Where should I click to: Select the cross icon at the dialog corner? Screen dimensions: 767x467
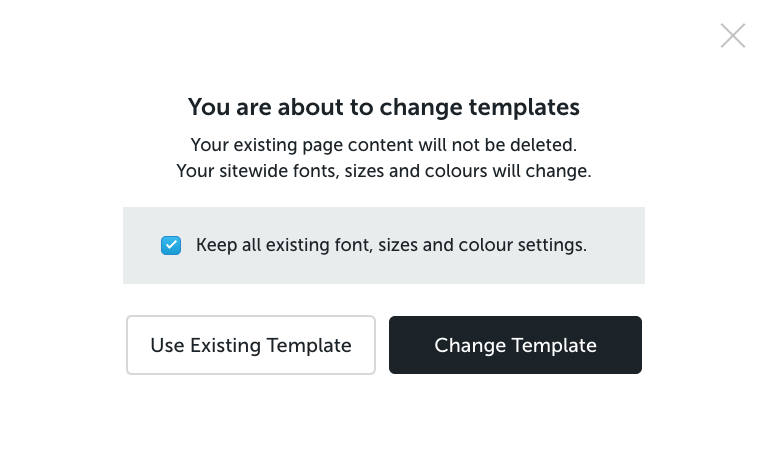tap(733, 36)
